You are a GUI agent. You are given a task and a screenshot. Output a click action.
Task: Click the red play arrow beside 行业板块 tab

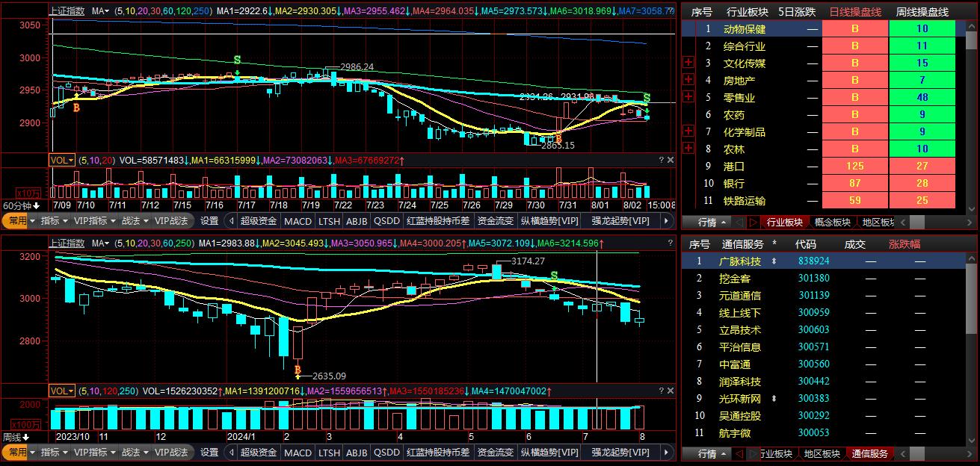coord(754,222)
